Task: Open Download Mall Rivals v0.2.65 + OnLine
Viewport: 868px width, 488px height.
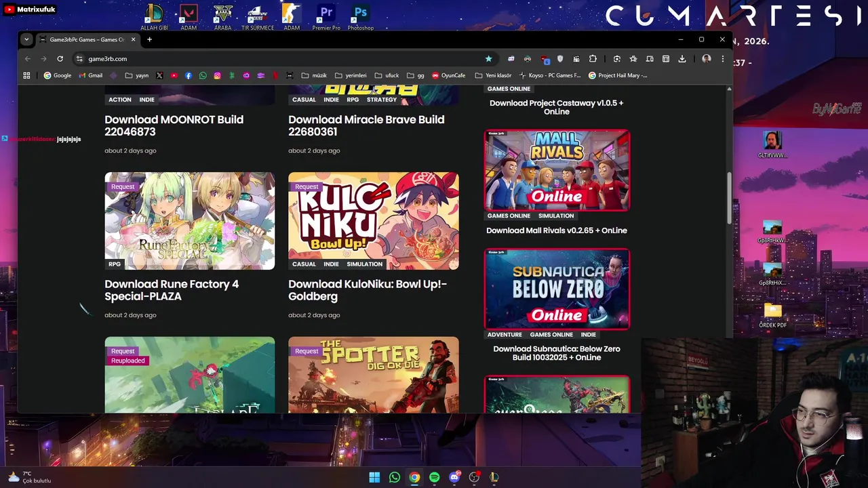Action: (557, 230)
